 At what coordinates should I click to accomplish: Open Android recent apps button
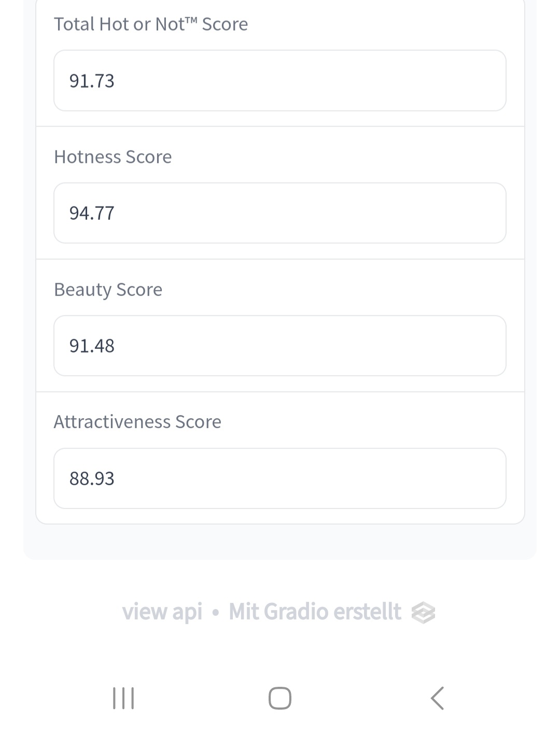(x=123, y=698)
